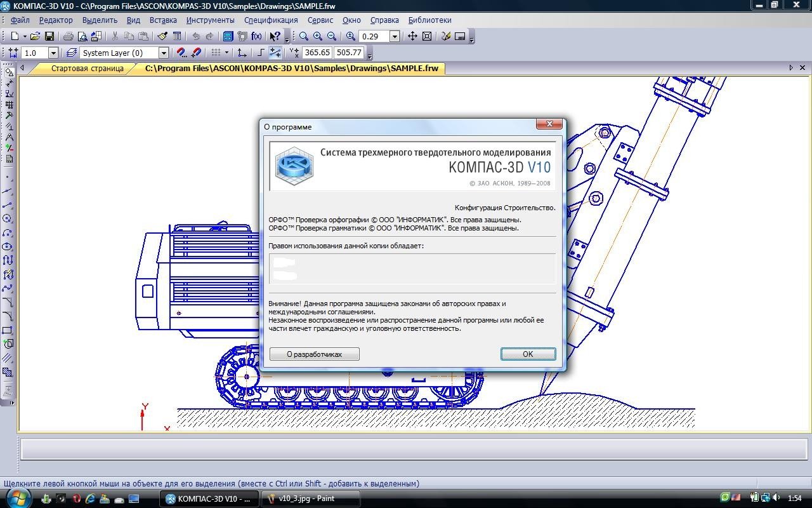Toggle the highlighted snap mode button
The height and width of the screenshot is (508, 812).
(275, 53)
